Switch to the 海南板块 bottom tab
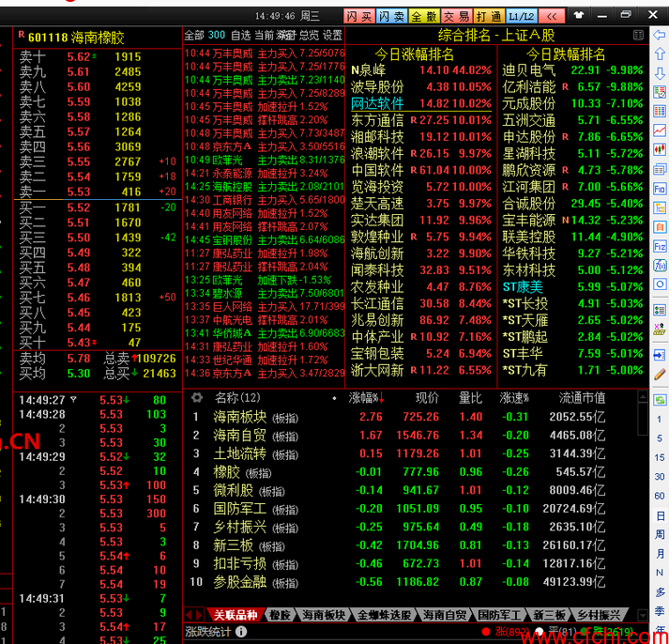The height and width of the screenshot is (644, 669). click(x=324, y=615)
